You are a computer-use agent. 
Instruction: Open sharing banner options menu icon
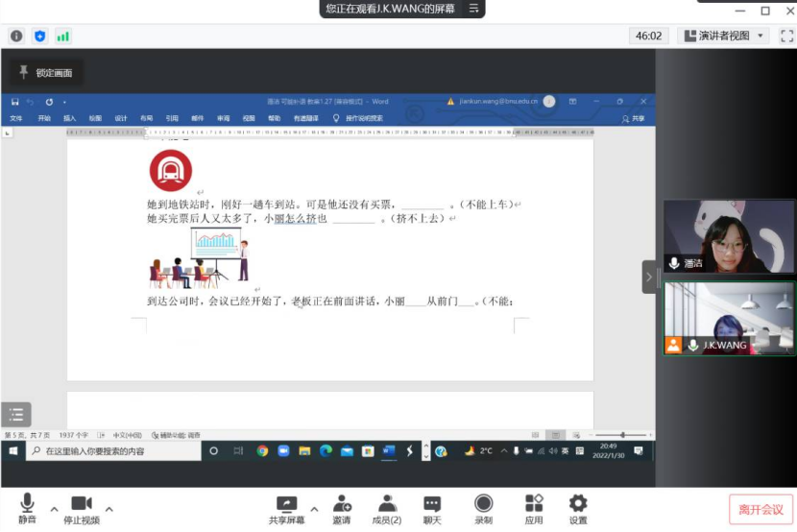[473, 9]
